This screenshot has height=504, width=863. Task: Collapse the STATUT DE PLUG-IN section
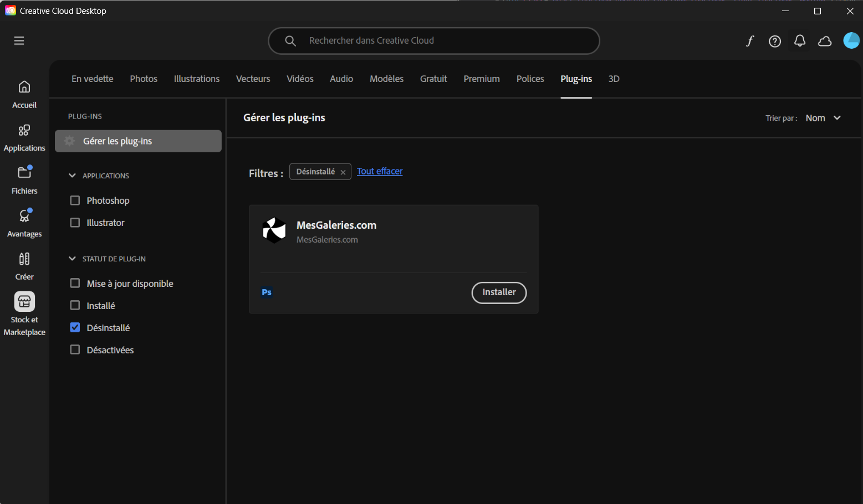click(x=72, y=259)
